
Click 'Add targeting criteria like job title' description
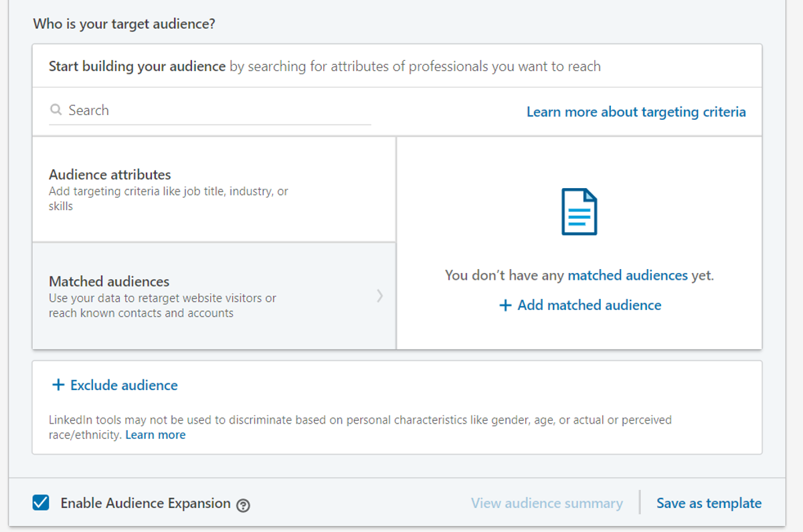coord(169,199)
